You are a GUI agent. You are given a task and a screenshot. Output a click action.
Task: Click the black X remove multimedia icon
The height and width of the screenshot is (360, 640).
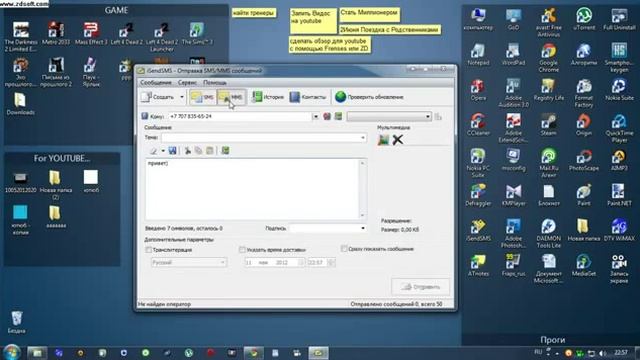(398, 140)
